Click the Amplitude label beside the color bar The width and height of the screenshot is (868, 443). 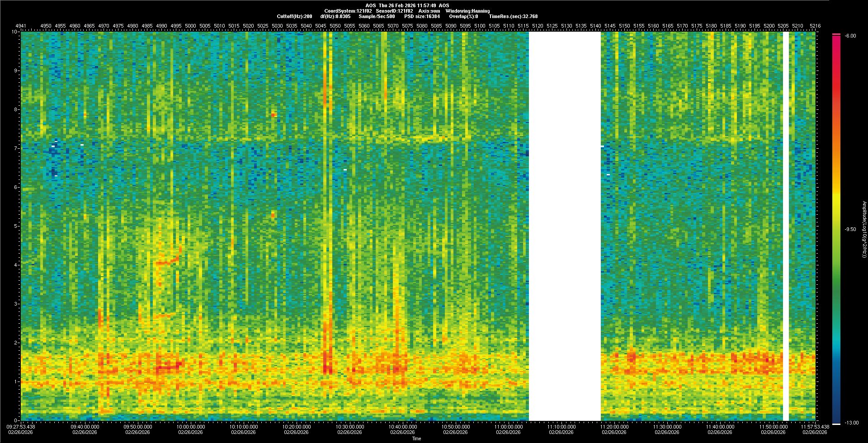(863, 229)
